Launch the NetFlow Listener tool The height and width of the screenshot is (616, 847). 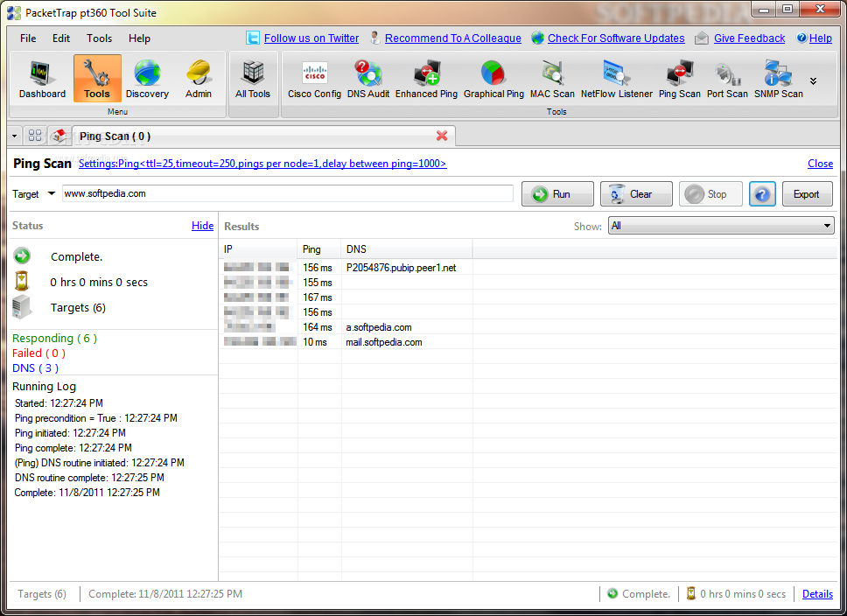tap(616, 80)
